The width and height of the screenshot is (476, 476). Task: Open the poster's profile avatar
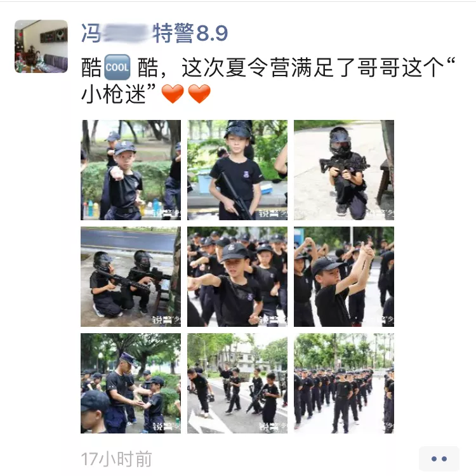click(x=41, y=46)
